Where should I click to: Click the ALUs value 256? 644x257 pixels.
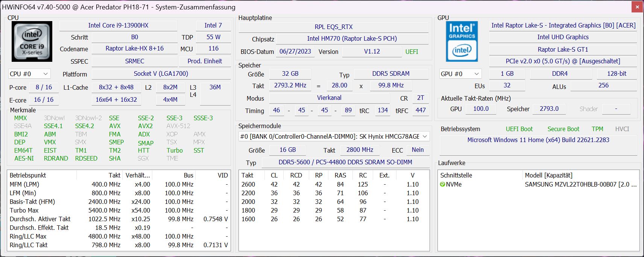point(603,86)
